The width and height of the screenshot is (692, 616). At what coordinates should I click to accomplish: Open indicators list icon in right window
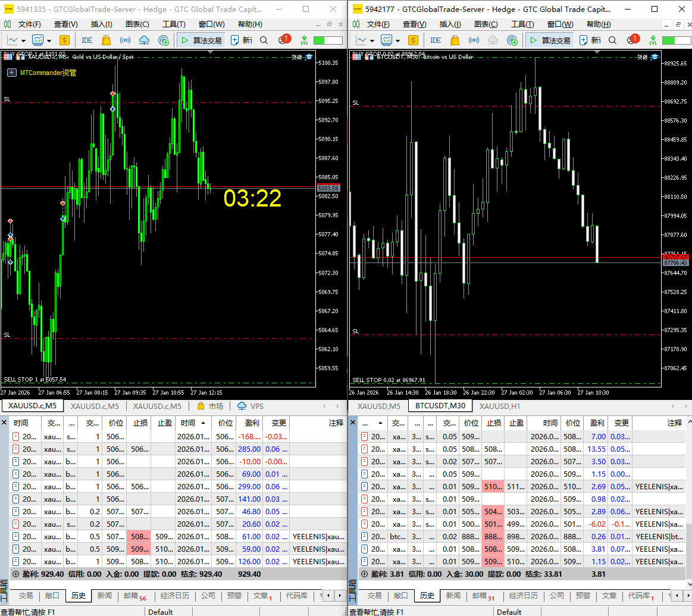(386, 40)
